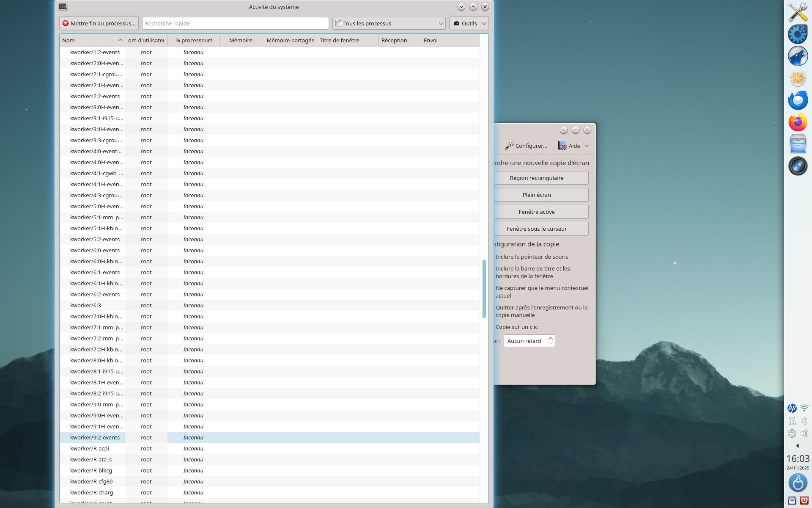
Task: Click the Bluetooth tray icon
Action: coord(804,421)
